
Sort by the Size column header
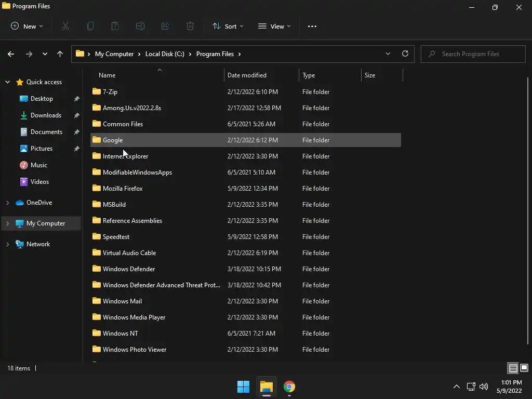pyautogui.click(x=382, y=75)
